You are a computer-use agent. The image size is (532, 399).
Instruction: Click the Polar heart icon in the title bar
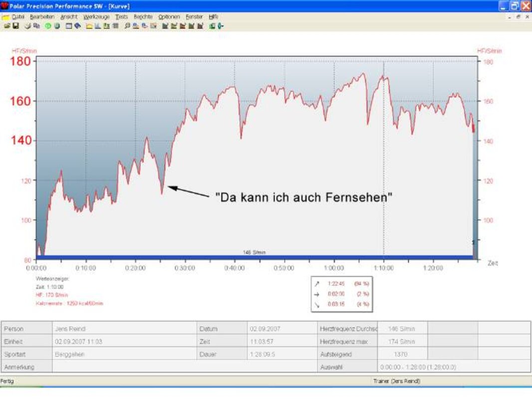pos(4,5)
